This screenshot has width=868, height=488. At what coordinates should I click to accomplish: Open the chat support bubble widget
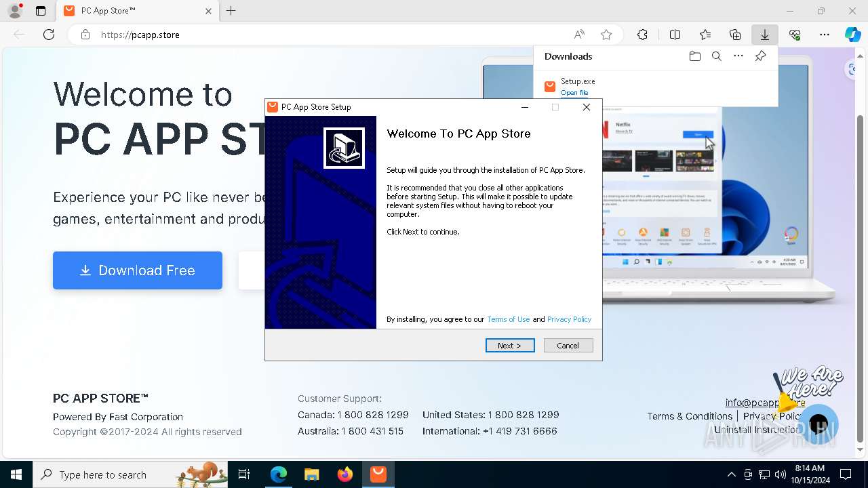(x=818, y=424)
